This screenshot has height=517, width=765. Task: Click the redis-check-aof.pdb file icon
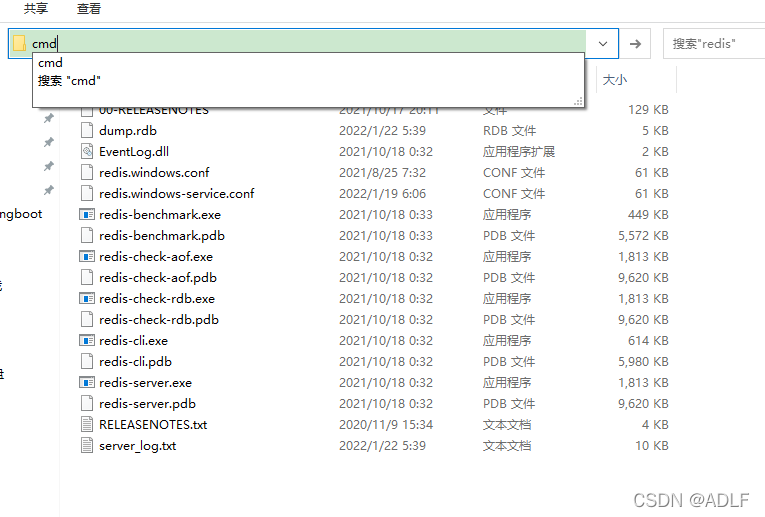point(87,278)
